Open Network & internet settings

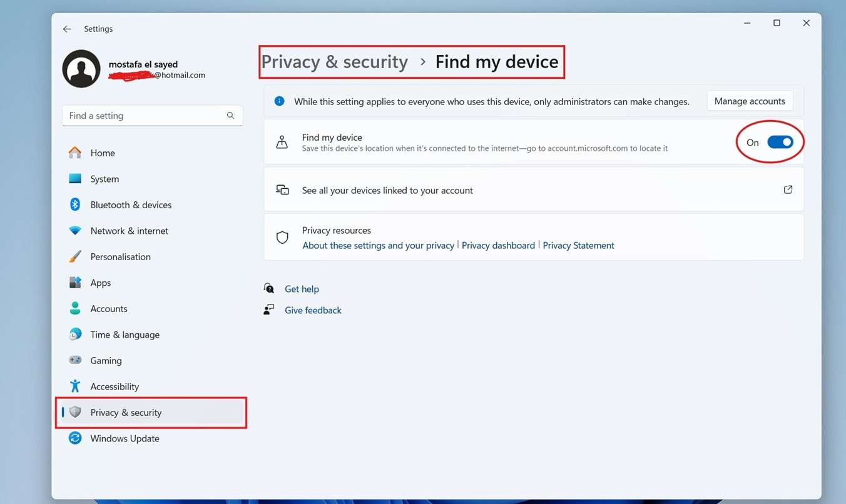pos(152,231)
